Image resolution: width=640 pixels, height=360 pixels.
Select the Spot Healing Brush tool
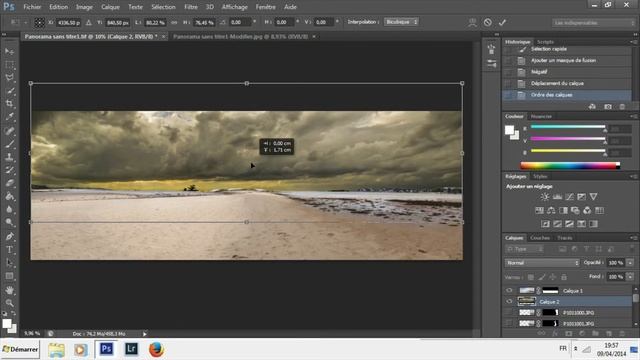point(9,131)
